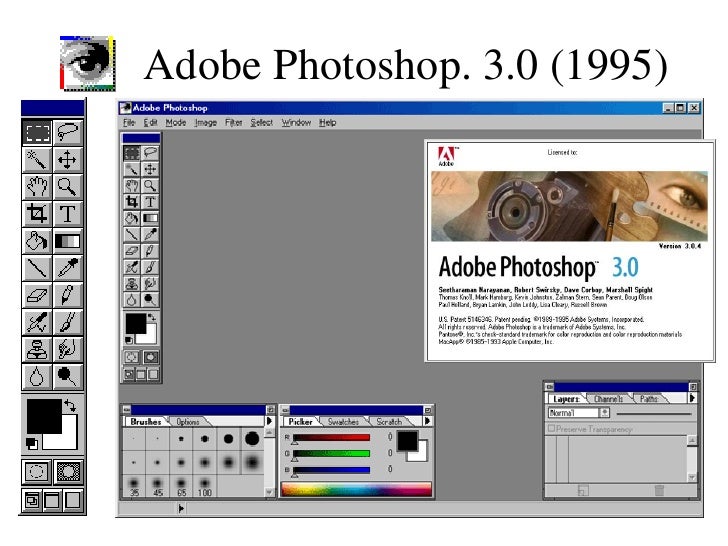Switch to the Paths tab
Viewport: 728px width, 546px height.
coord(649,398)
